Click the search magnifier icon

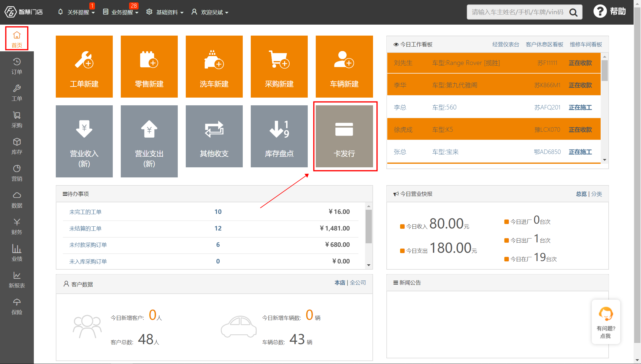click(x=573, y=12)
